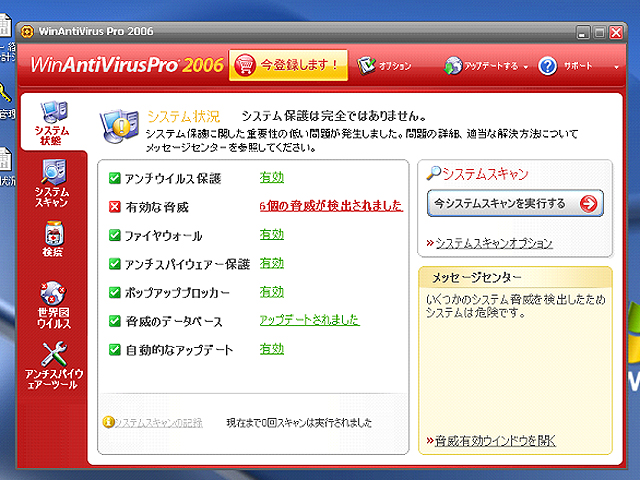Open the システムスキャンの記録 link
The height and width of the screenshot is (480, 640).
(x=158, y=423)
